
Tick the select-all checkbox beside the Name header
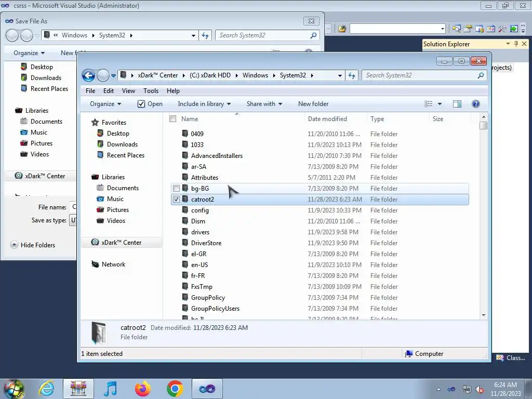click(x=172, y=119)
